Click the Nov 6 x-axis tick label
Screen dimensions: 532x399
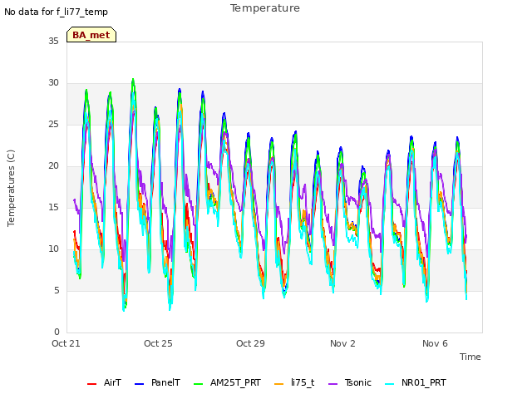tap(435, 343)
